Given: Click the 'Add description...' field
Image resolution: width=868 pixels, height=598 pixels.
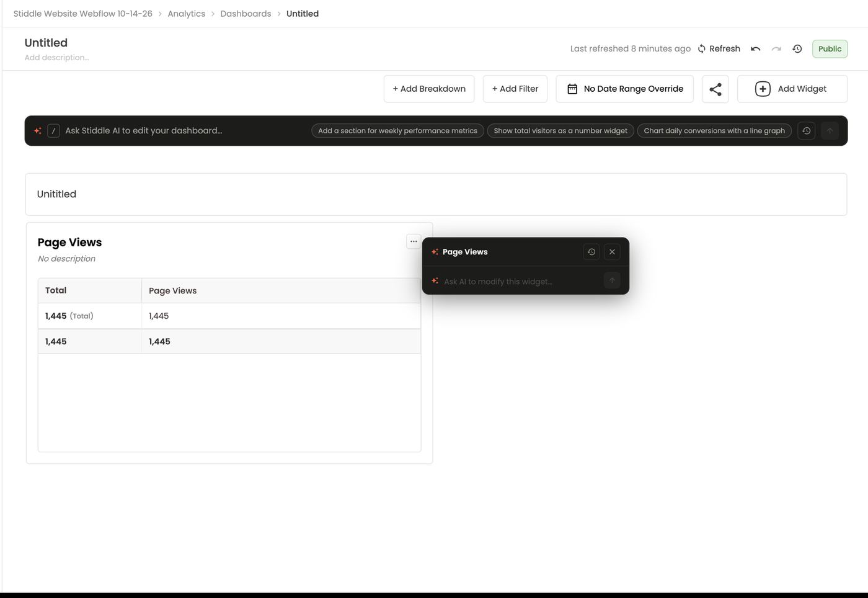Looking at the screenshot, I should click(56, 58).
